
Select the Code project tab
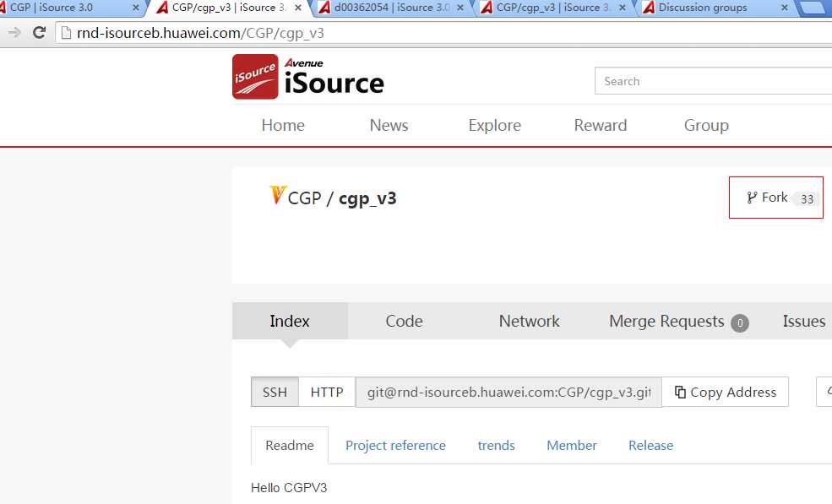click(x=405, y=321)
